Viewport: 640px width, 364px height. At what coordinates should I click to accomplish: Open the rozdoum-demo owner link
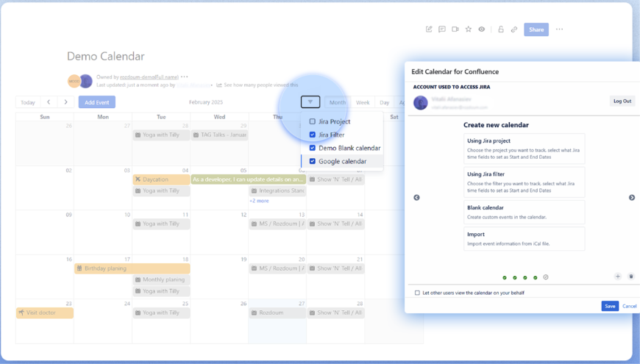[x=149, y=76]
